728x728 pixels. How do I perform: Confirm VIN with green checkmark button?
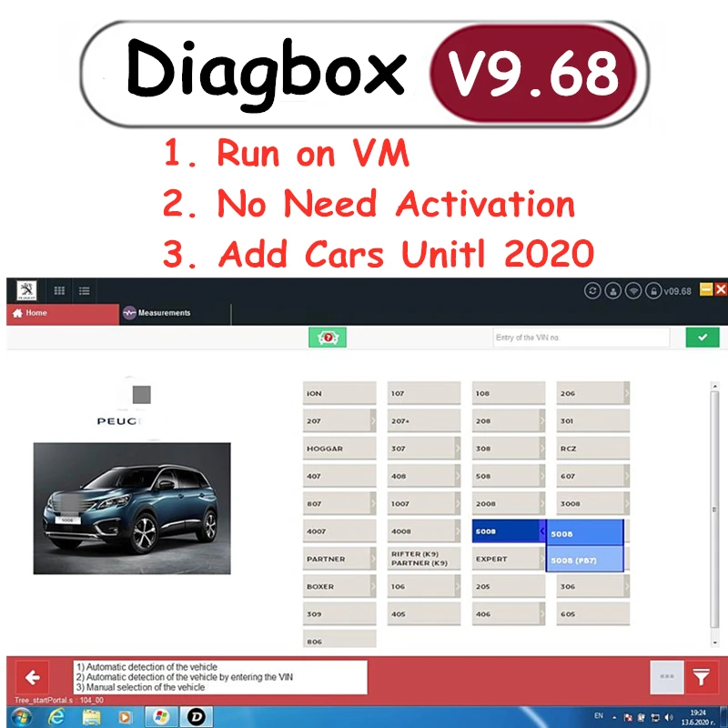[703, 338]
